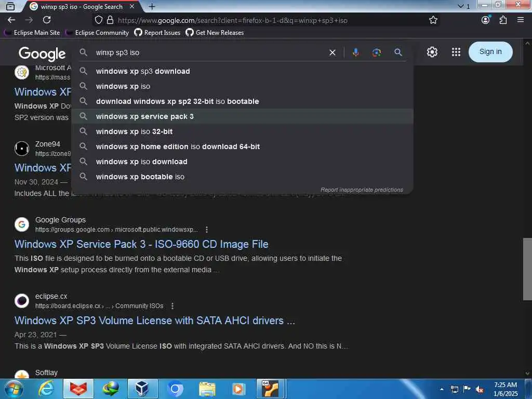The width and height of the screenshot is (532, 399).
Task: Open Eclipse Main Site bookmark
Action: click(x=32, y=33)
